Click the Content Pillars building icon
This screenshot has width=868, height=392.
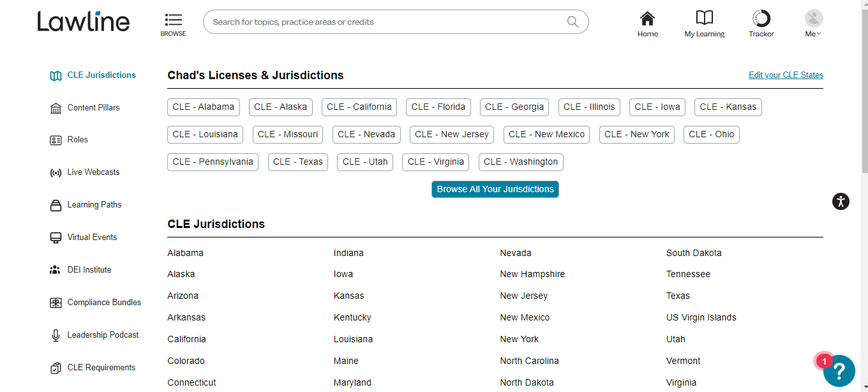(x=56, y=108)
